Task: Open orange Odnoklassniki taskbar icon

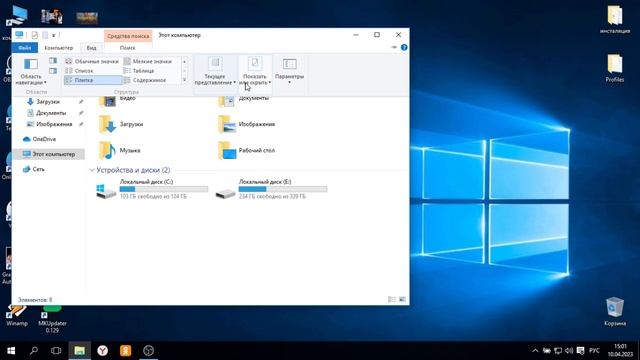Action: pos(125,351)
